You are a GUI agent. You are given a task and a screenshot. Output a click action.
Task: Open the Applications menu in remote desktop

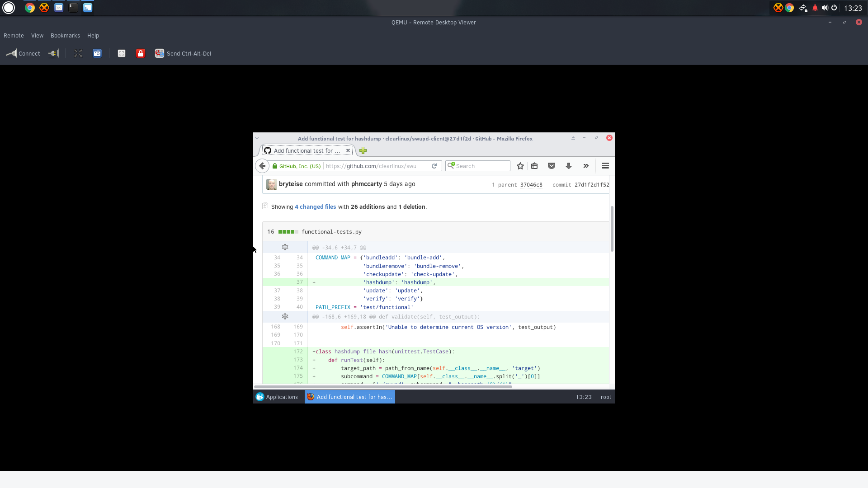tap(277, 397)
